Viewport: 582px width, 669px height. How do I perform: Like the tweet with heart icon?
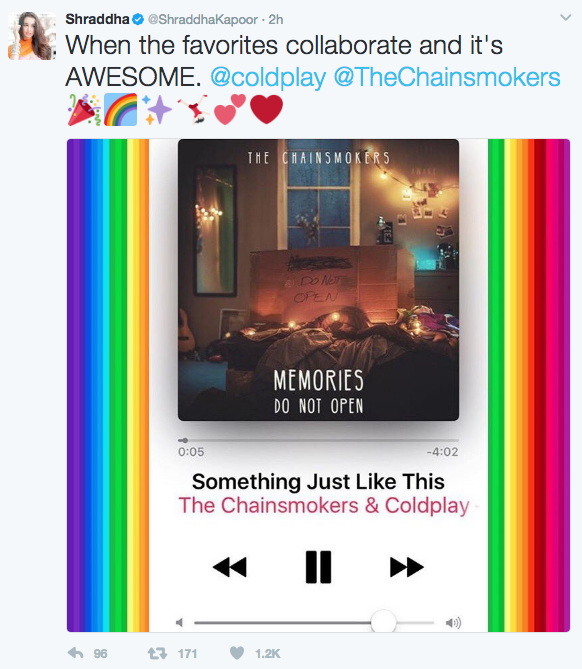tap(237, 653)
